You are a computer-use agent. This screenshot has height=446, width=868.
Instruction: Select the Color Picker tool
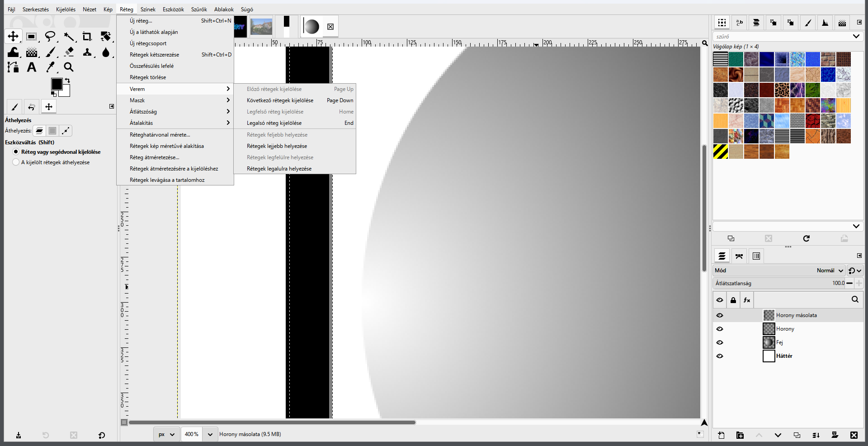tap(50, 67)
